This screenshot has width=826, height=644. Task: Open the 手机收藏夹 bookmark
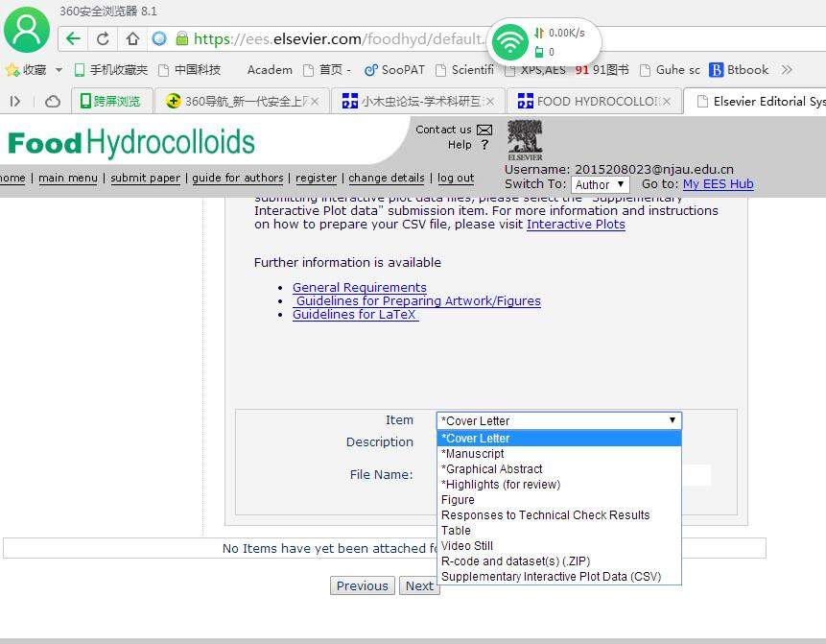(110, 69)
